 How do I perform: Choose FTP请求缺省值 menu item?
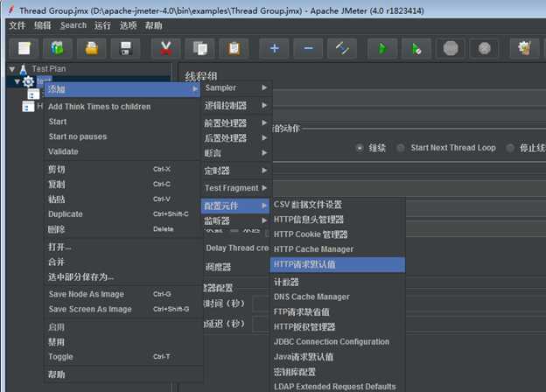coord(338,311)
